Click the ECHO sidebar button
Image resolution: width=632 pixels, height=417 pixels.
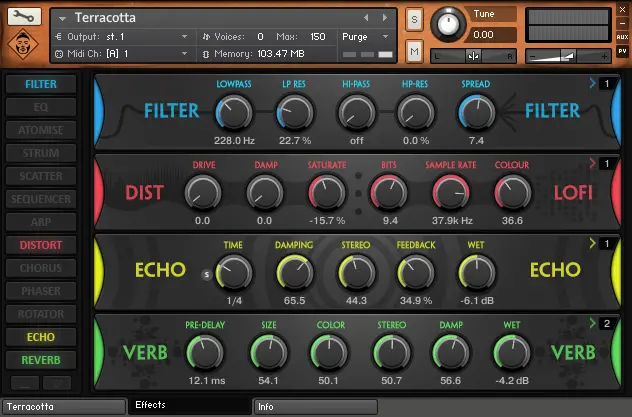[x=41, y=337]
